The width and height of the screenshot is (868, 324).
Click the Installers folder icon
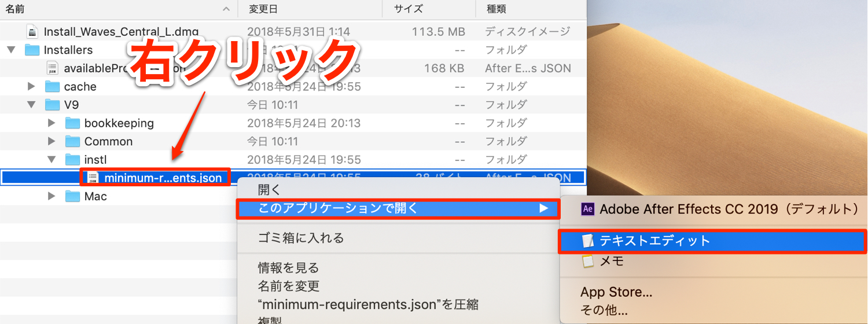(x=32, y=50)
